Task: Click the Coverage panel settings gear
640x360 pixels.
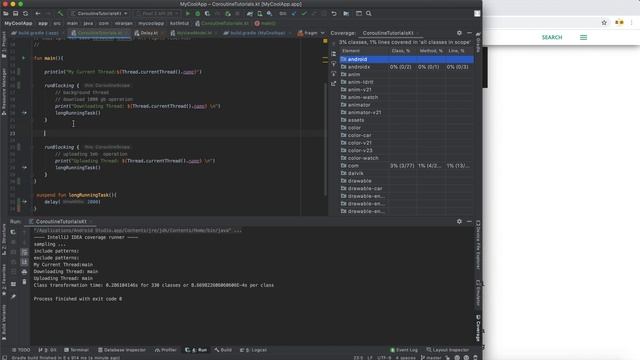Action: pyautogui.click(x=459, y=33)
